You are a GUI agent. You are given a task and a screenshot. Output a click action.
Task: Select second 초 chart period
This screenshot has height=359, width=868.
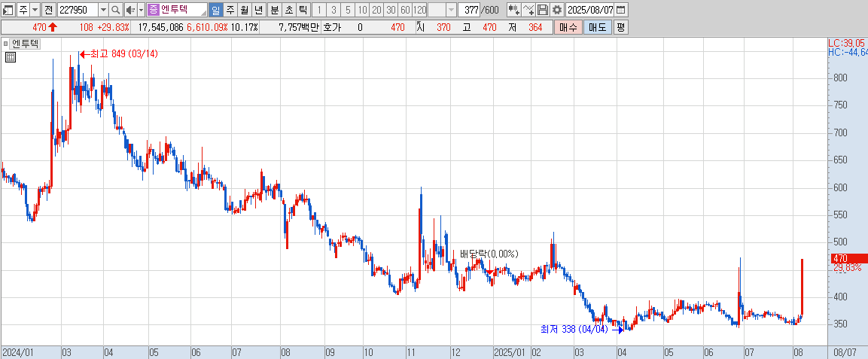(288, 9)
